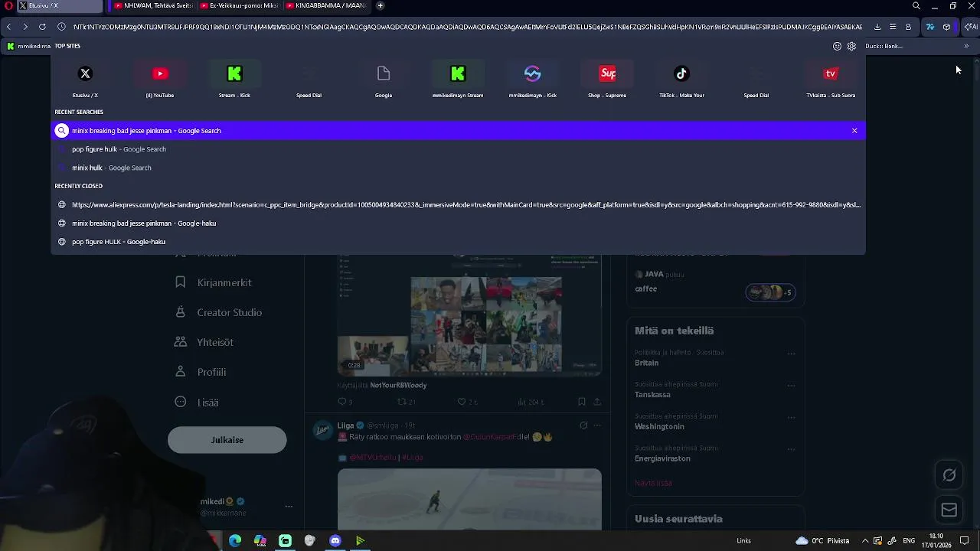Viewport: 980px width, 551px height.
Task: Switch to the Ex-Veikkaus-pomo YouTube tab
Action: (239, 6)
